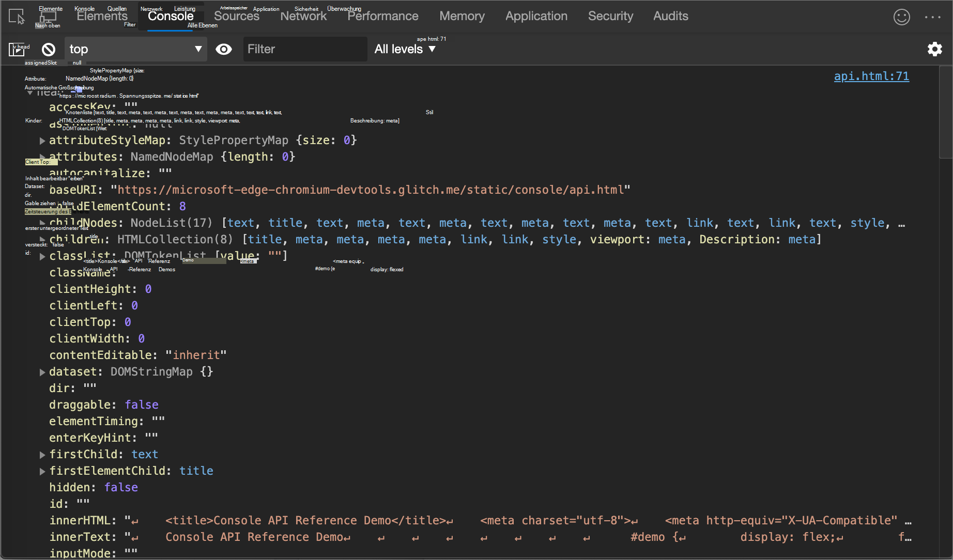The image size is (953, 560).
Task: Open the three-dot more options menu
Action: coord(932,17)
